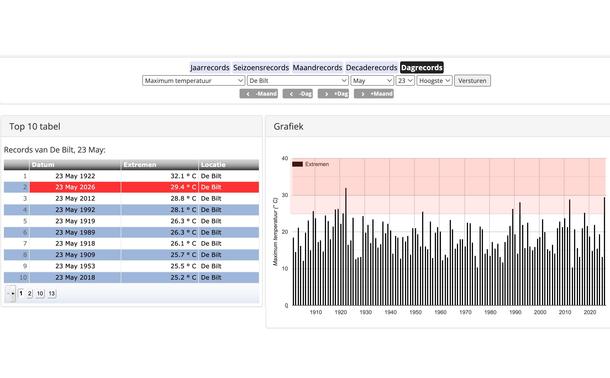Click the 25.7 °C value cell

click(x=160, y=255)
